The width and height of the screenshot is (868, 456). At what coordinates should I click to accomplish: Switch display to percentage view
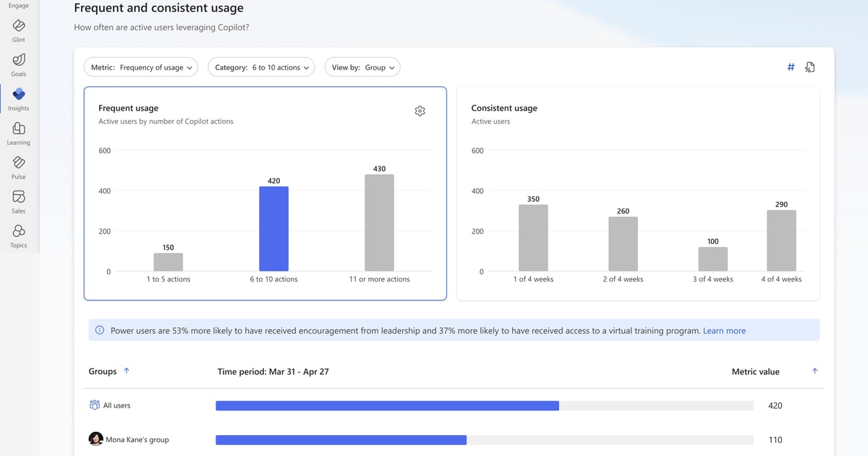pyautogui.click(x=810, y=67)
